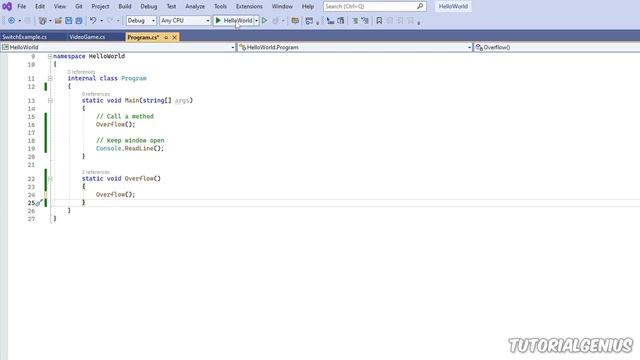This screenshot has width=640, height=360.
Task: Click the decrease indent step icon
Action: point(330,20)
